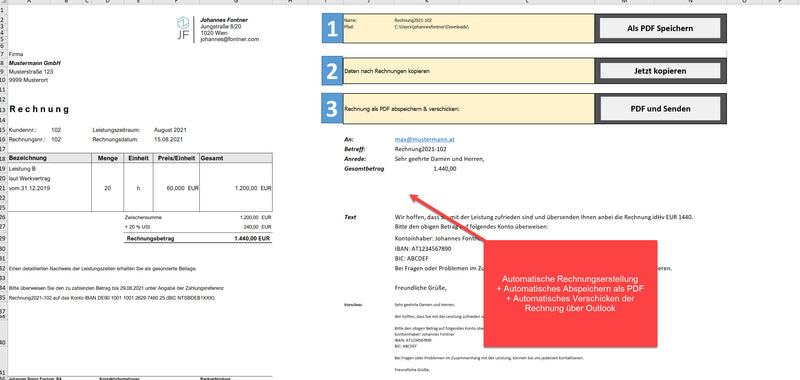Select the 'Mustermann GmbH' cell
This screenshot has width=800, height=380.
tap(35, 63)
